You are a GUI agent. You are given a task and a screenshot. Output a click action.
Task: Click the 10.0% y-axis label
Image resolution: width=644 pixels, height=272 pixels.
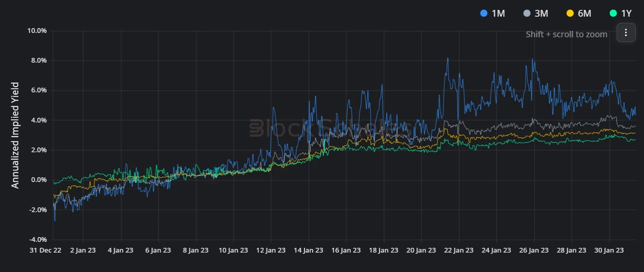click(37, 31)
